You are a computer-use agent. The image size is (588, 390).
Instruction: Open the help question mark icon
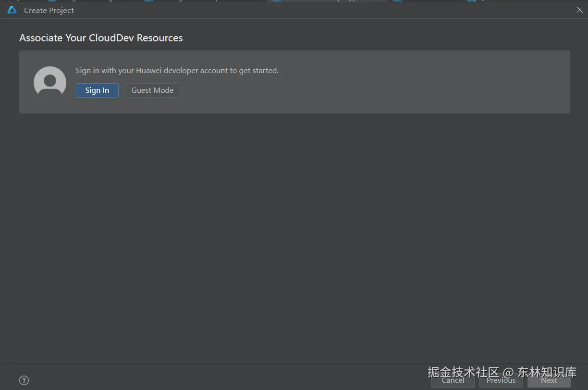point(24,380)
